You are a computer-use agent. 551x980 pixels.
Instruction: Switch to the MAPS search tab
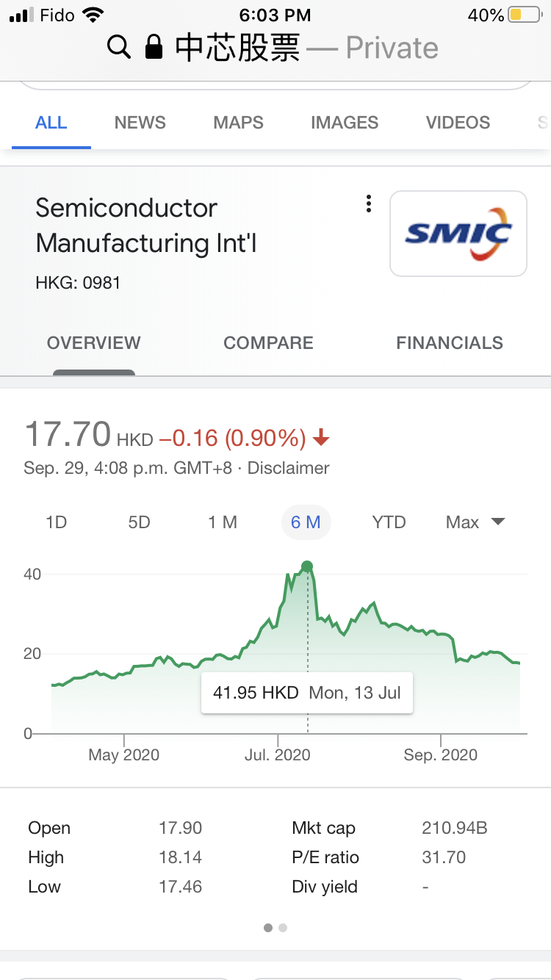pos(239,123)
